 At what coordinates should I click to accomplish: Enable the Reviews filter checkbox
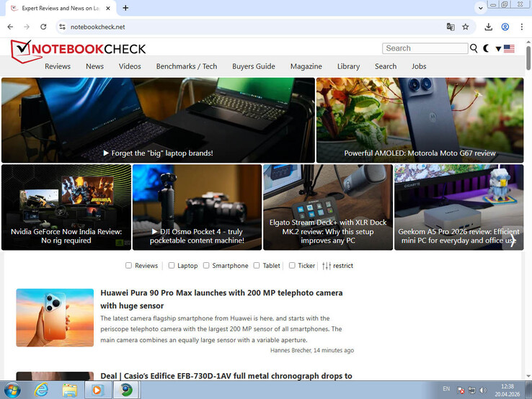129,266
